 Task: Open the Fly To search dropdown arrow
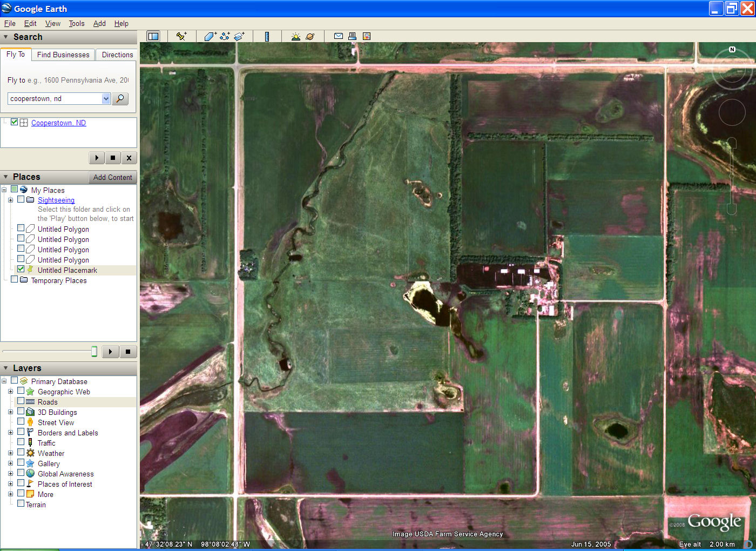click(x=106, y=98)
